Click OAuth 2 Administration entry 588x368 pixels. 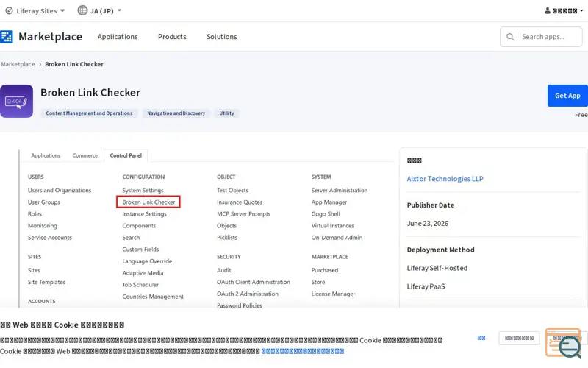248,294
